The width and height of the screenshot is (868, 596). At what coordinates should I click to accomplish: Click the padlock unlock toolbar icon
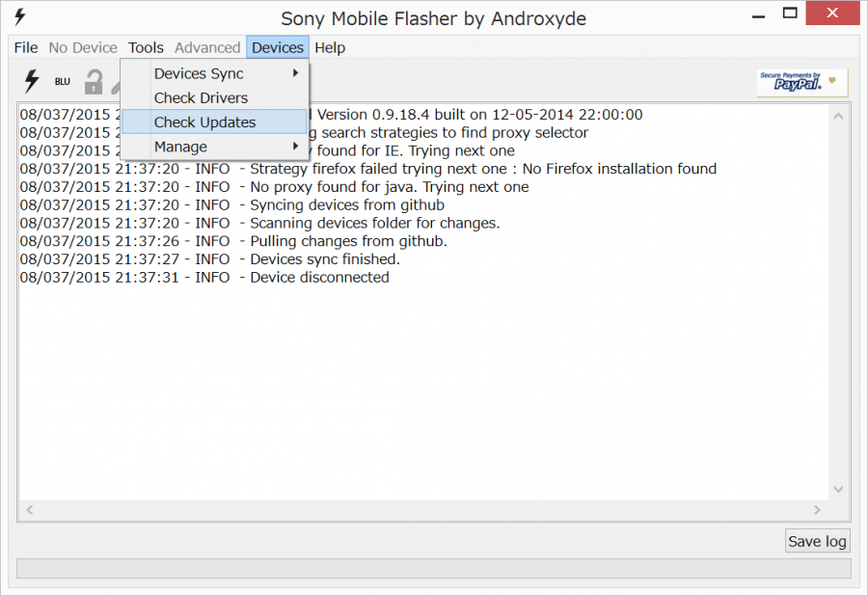[x=93, y=81]
